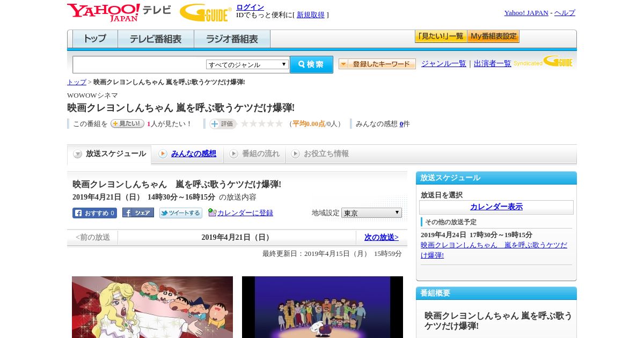Image resolution: width=644 pixels, height=338 pixels.
Task: Click the gray rating stars
Action: [x=261, y=123]
